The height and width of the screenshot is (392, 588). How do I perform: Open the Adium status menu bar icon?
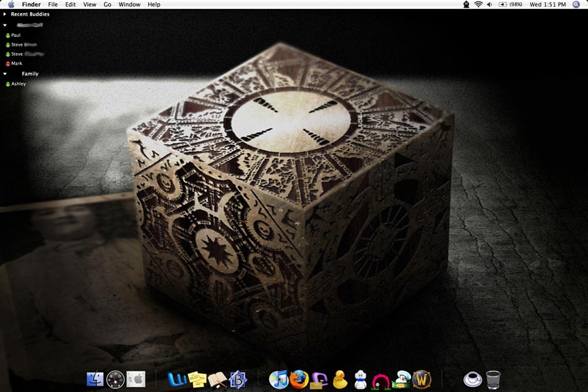[x=466, y=5]
